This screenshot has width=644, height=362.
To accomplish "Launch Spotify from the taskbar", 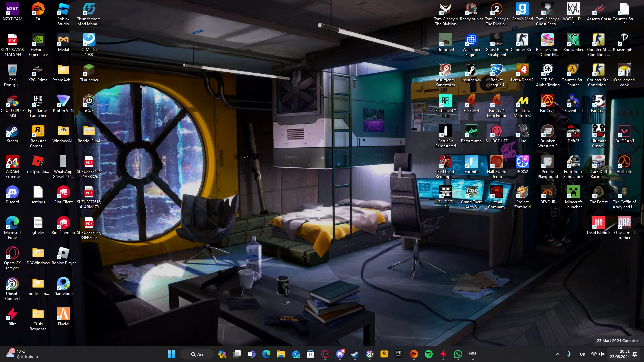I will [x=429, y=354].
